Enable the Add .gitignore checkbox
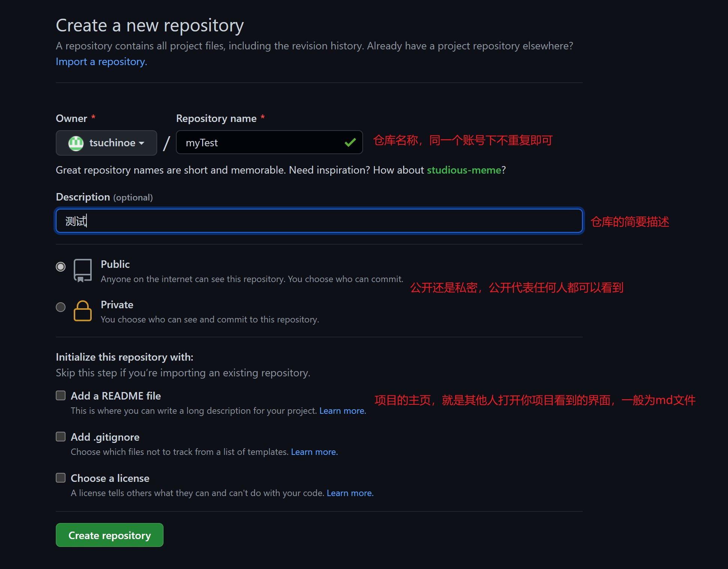This screenshot has height=569, width=728. click(61, 437)
